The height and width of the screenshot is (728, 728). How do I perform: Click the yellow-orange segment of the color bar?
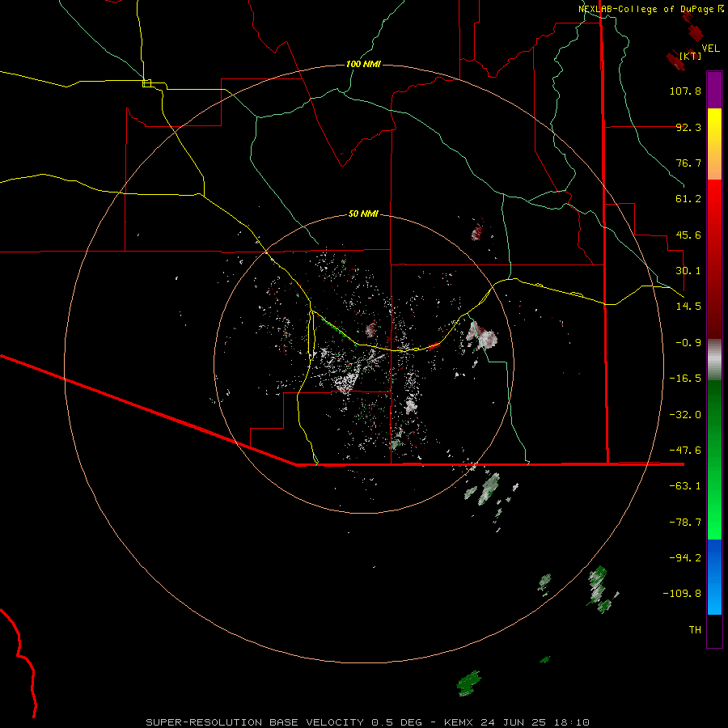(714, 144)
